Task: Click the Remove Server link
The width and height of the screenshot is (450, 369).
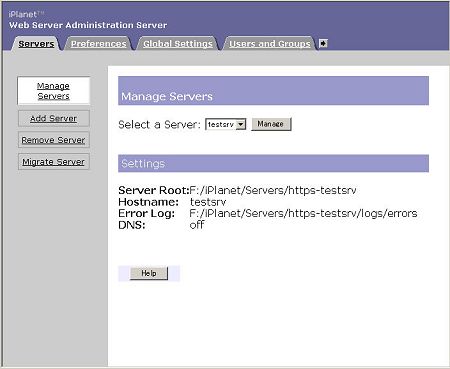Action: (x=53, y=140)
